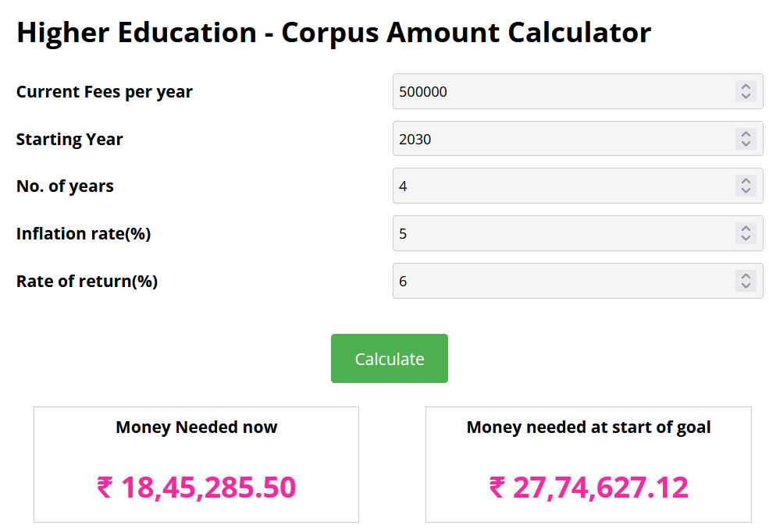This screenshot has width=769, height=532.
Task: Click the Money Needed now amount
Action: pos(196,488)
